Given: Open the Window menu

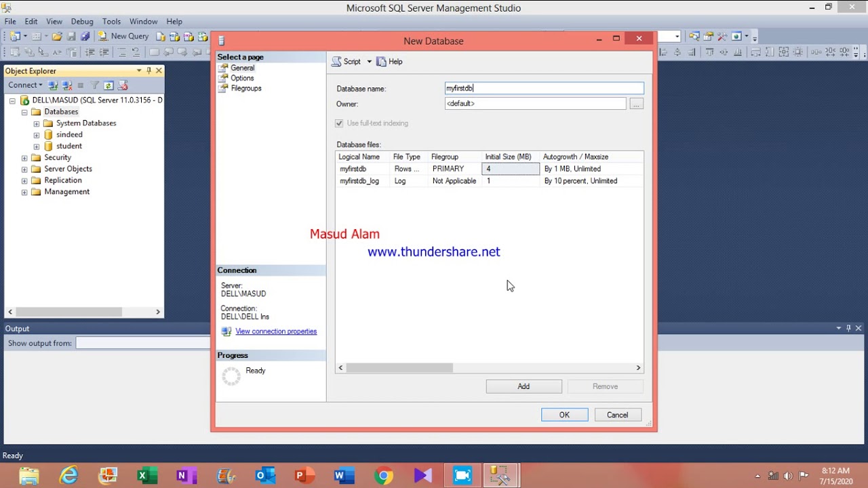Looking at the screenshot, I should click(143, 22).
